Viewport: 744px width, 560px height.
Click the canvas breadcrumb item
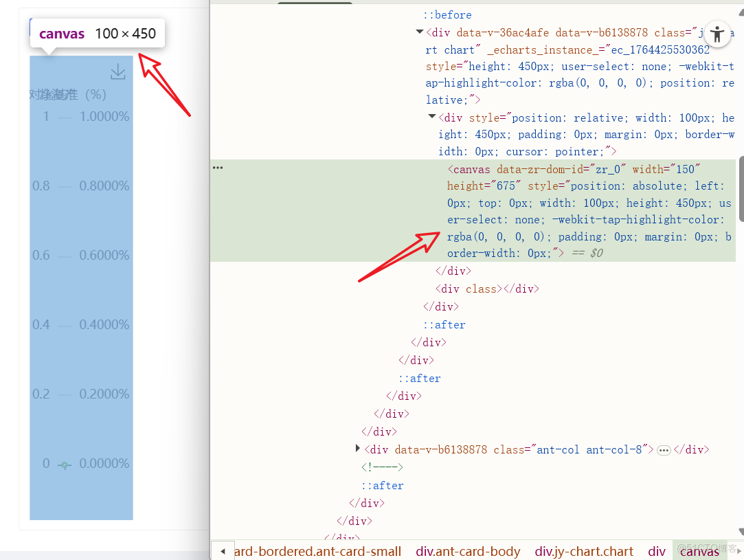point(699,551)
